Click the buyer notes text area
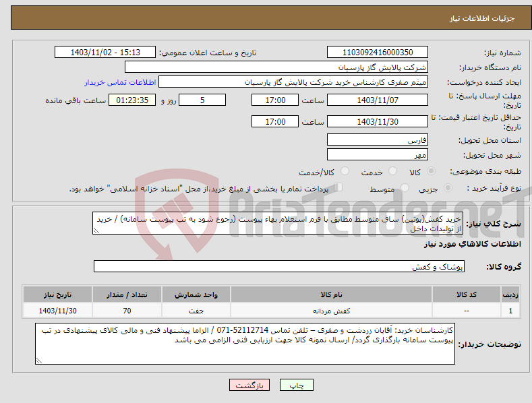 click(245, 344)
